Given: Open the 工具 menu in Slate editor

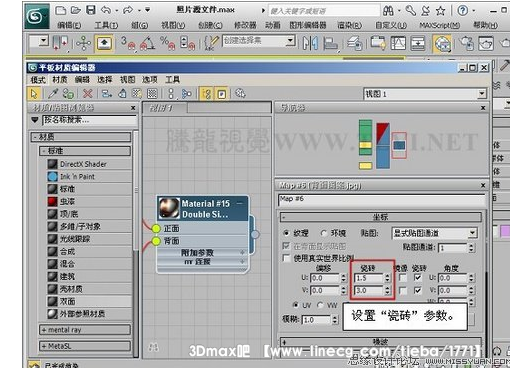Looking at the screenshot, I should (172, 79).
